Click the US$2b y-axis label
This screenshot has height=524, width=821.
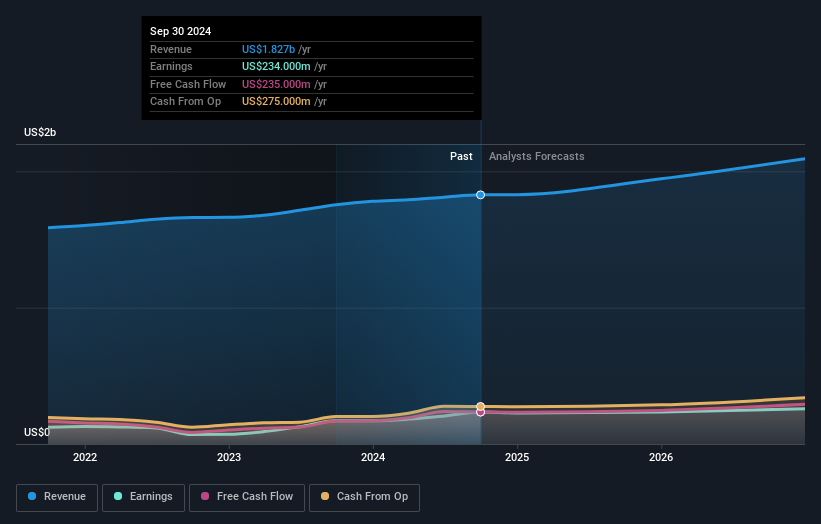[x=40, y=132]
